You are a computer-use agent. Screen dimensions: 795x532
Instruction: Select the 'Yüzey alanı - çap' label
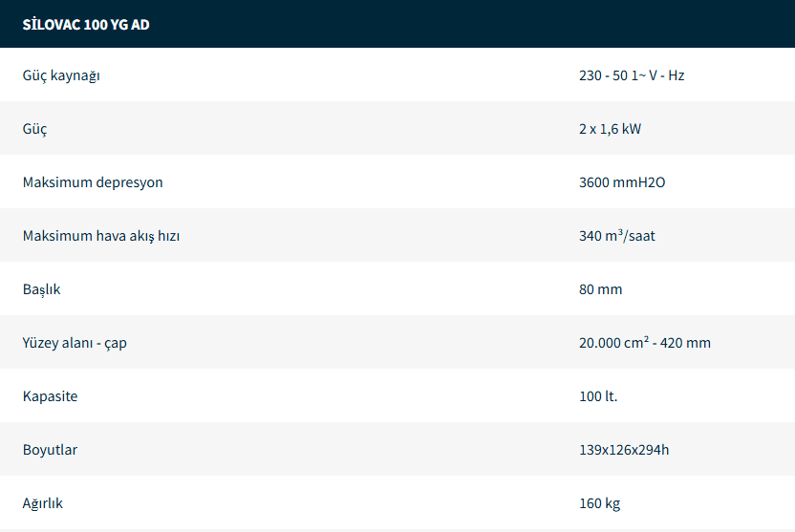(x=75, y=343)
